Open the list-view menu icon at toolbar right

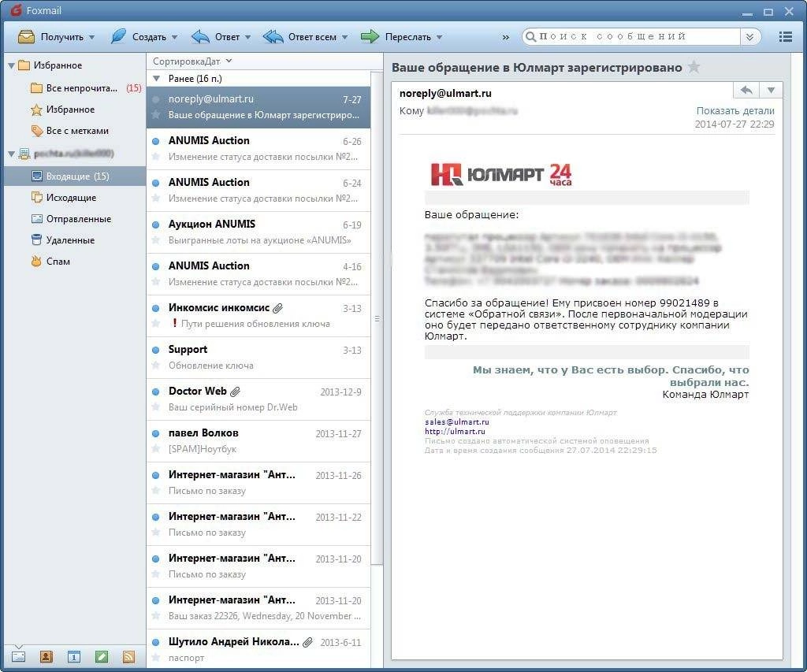coord(786,36)
